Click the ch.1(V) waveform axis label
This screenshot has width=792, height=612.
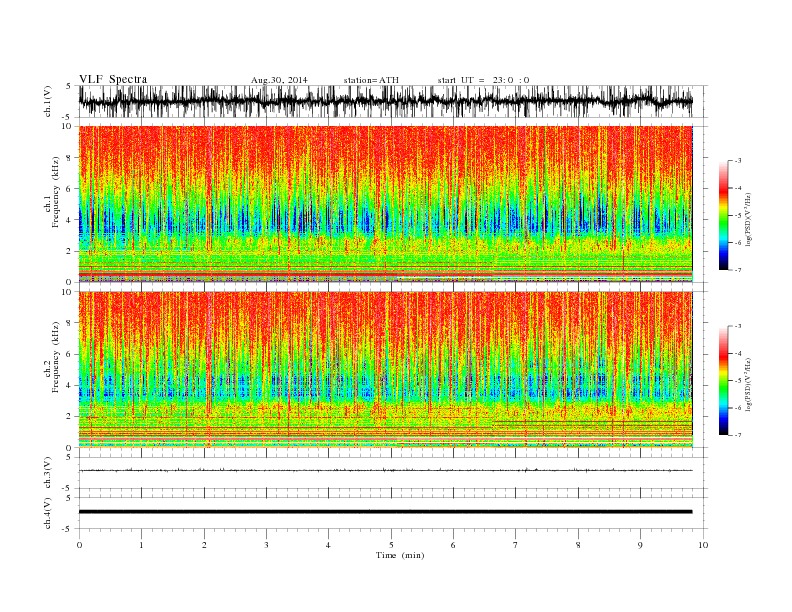click(x=48, y=101)
